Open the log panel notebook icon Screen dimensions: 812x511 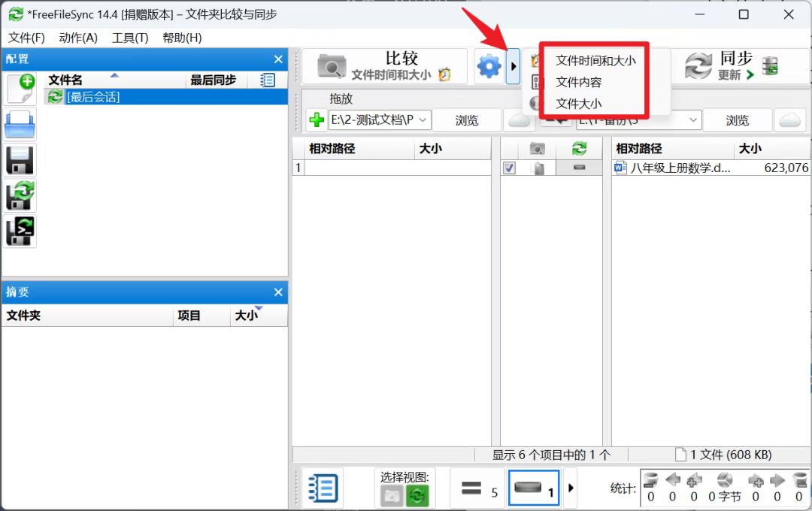pos(323,488)
